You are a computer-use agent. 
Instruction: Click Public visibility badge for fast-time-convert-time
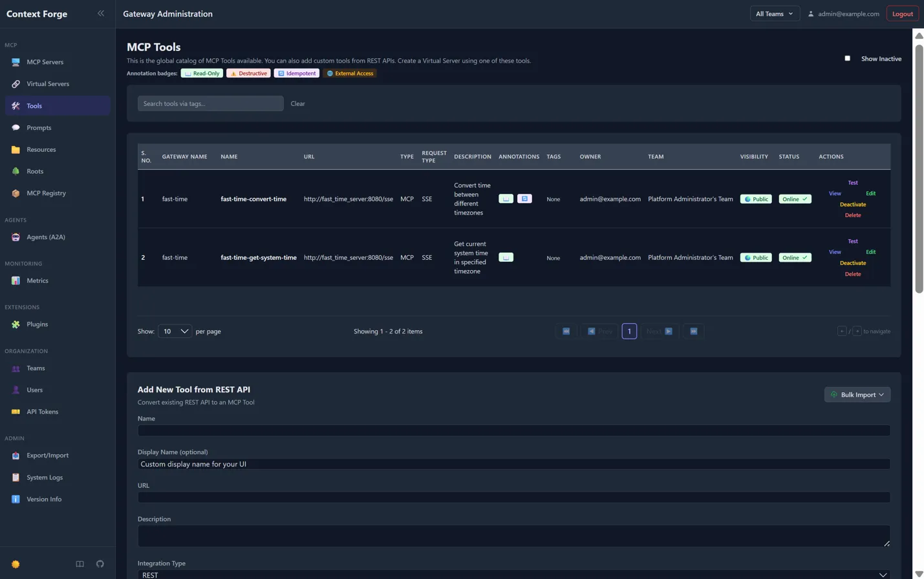(756, 199)
